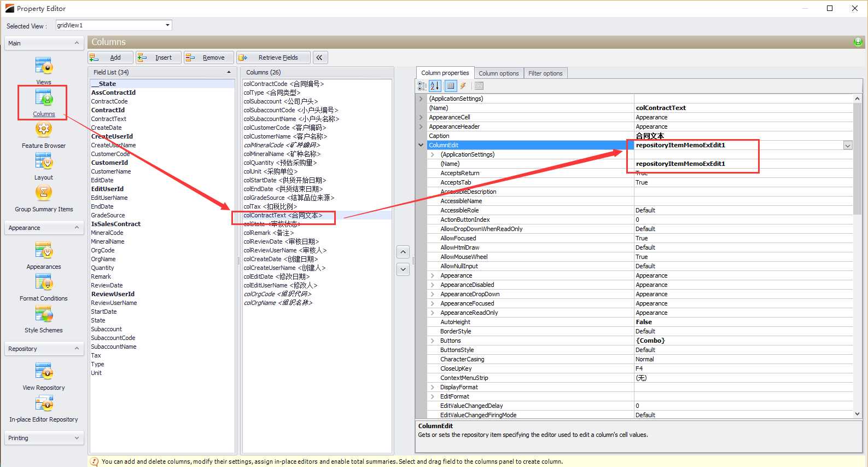
Task: Open the Selected View gridView1 dropdown
Action: pos(167,25)
